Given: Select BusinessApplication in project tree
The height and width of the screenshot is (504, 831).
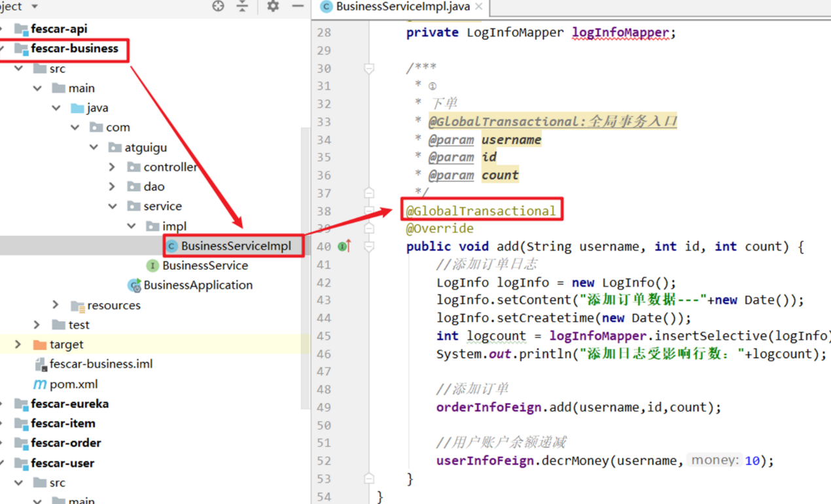Looking at the screenshot, I should [198, 285].
